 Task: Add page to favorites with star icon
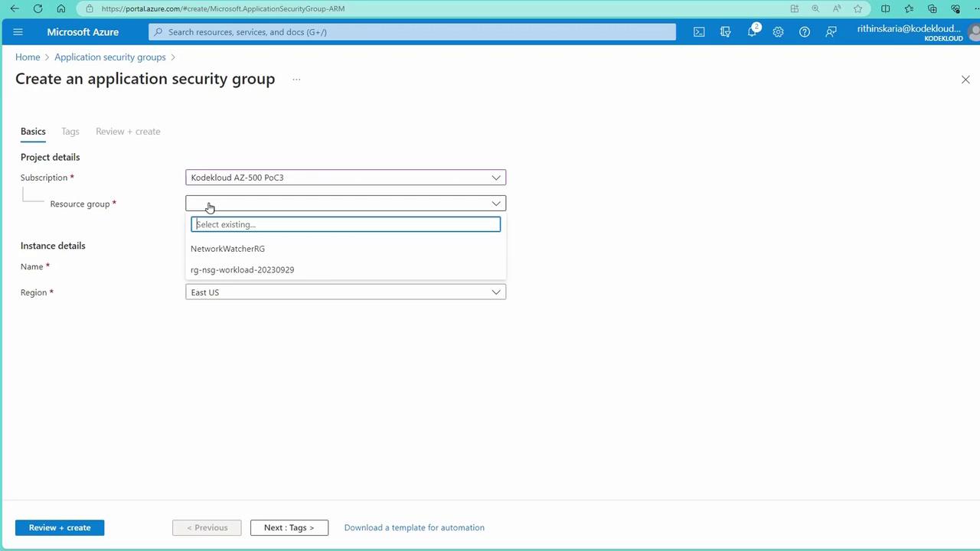858,8
